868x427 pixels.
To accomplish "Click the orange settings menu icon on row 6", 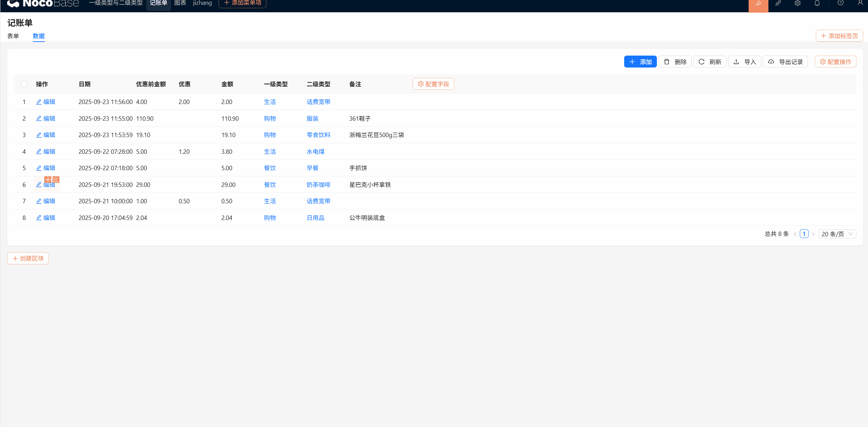I will pyautogui.click(x=56, y=179).
